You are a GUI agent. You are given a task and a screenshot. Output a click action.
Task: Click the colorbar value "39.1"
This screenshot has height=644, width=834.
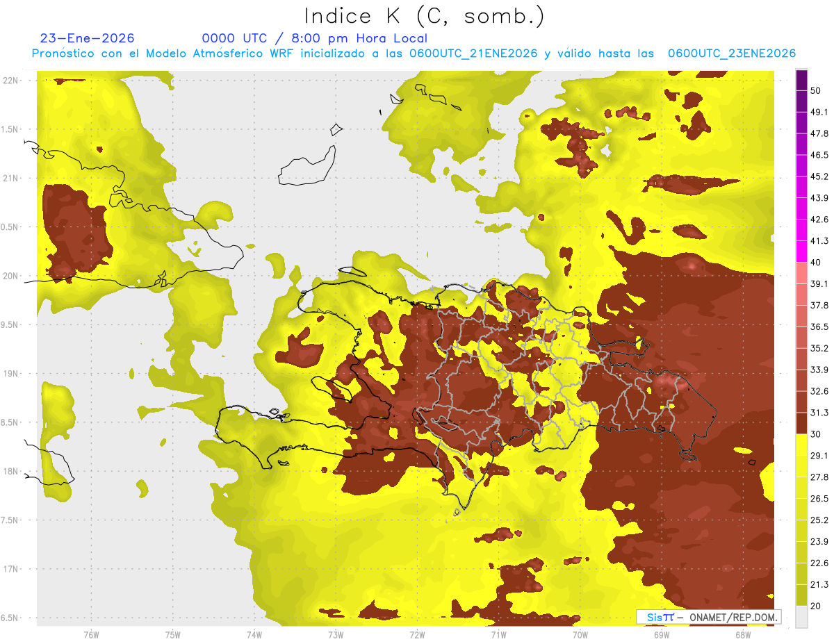819,284
